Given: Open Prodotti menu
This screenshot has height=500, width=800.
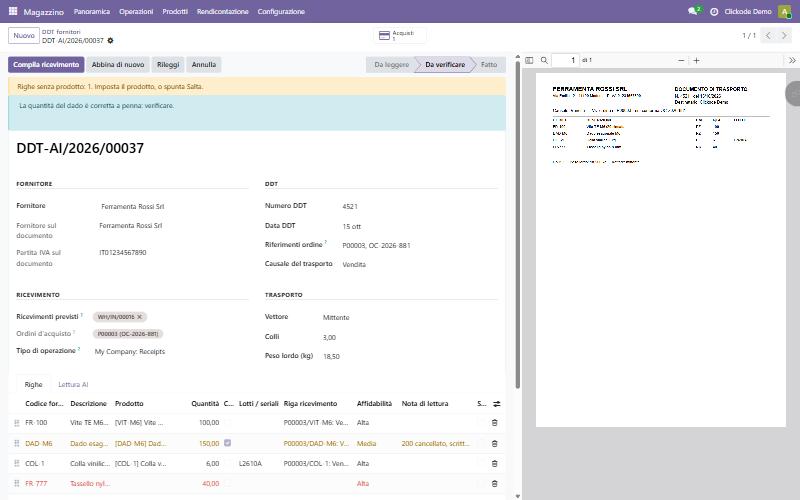Looking at the screenshot, I should [x=175, y=11].
